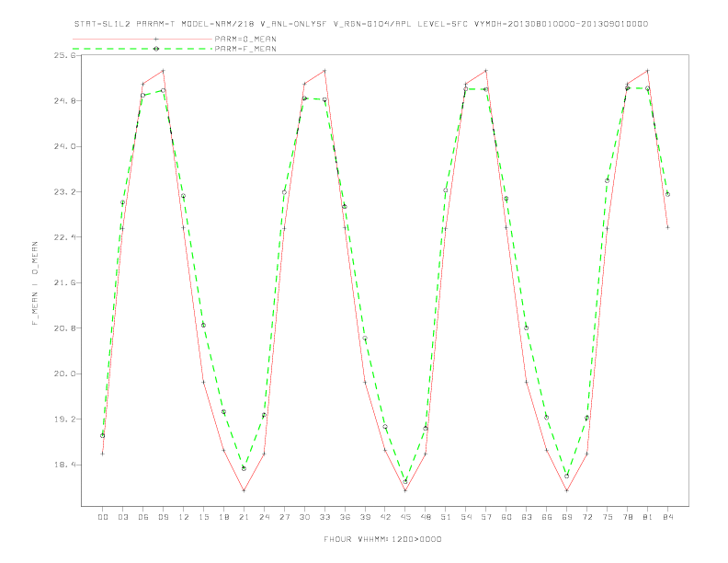Click the y-axis tick value 23.2
The image size is (728, 563).
[65, 192]
